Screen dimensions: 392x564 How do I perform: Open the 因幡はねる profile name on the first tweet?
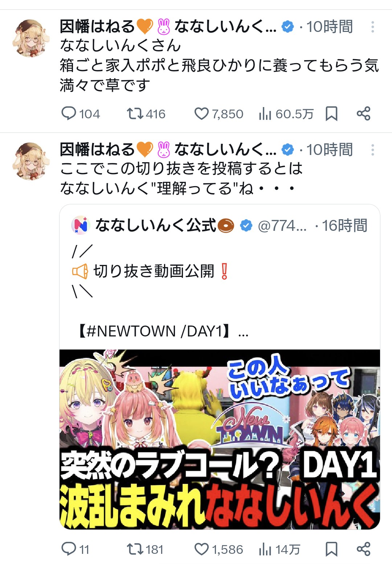(x=97, y=27)
